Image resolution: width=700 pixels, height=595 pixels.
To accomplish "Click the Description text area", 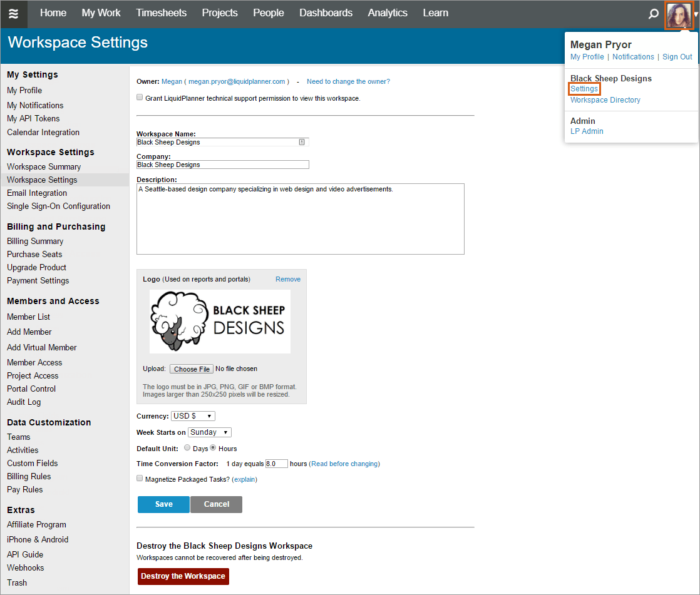I will click(300, 218).
